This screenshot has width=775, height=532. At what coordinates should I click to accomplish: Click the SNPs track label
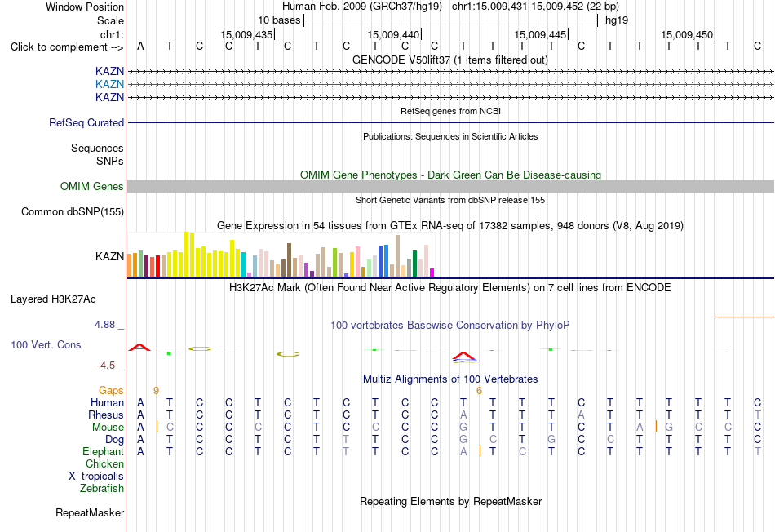110,162
